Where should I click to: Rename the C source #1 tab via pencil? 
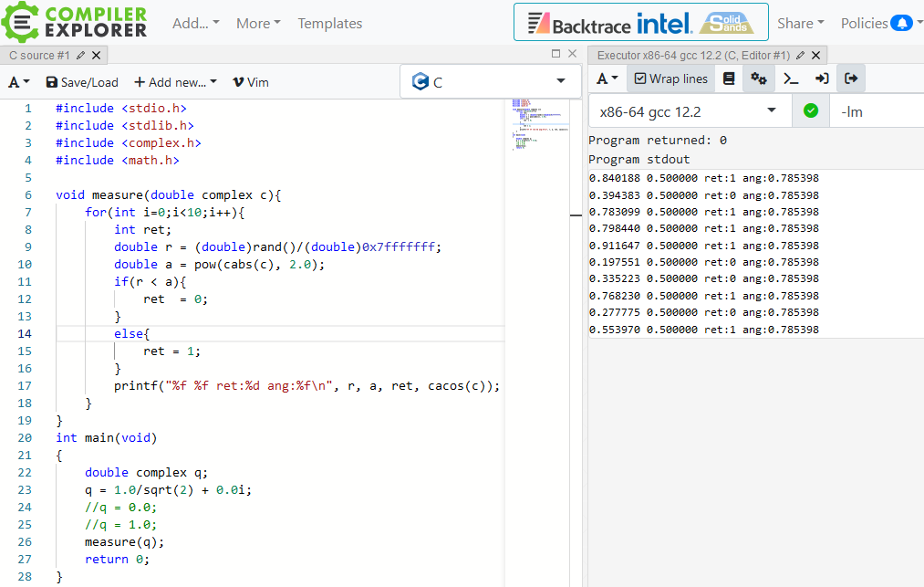pos(81,56)
